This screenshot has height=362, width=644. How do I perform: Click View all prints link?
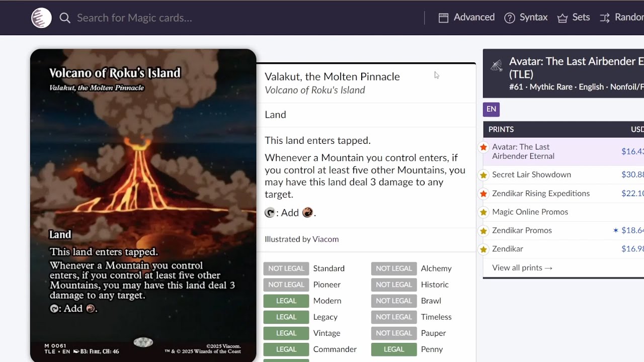(x=522, y=267)
